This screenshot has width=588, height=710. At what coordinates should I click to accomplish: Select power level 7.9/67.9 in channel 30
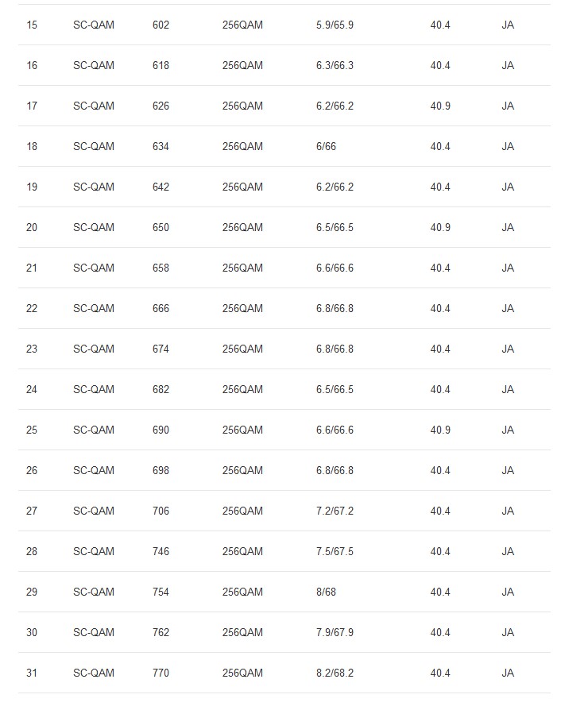(335, 633)
